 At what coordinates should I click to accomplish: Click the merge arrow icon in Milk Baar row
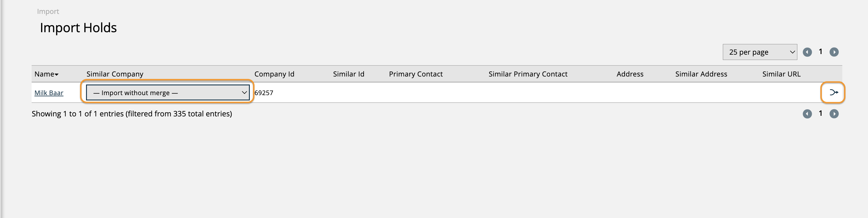pos(833,92)
